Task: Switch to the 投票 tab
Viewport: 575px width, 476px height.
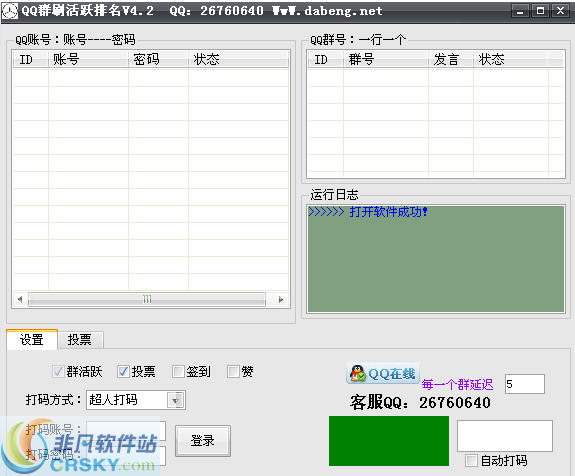Action: 80,340
